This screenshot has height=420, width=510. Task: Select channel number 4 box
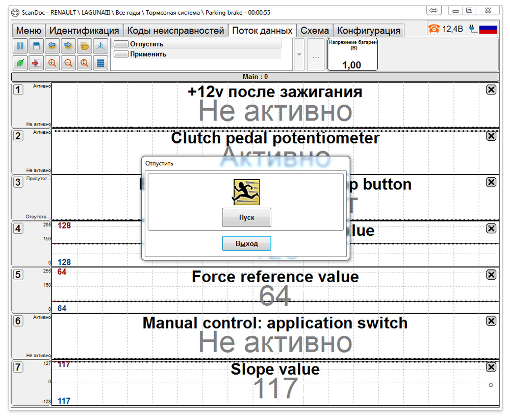click(x=18, y=229)
